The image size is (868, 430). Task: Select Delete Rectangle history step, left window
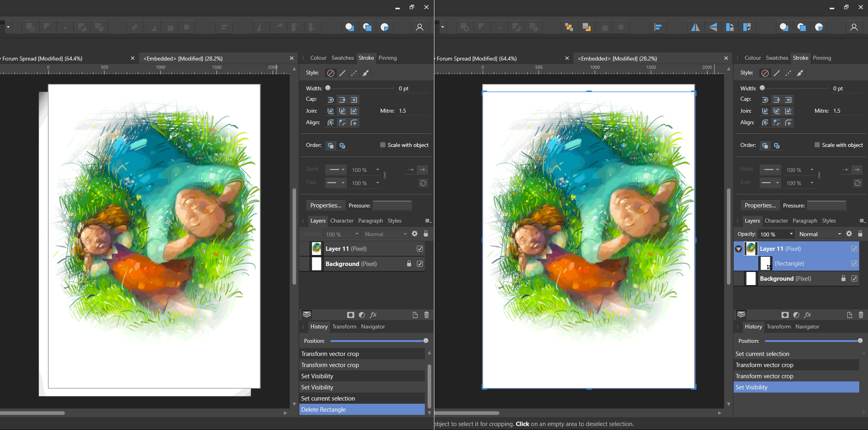tap(362, 410)
